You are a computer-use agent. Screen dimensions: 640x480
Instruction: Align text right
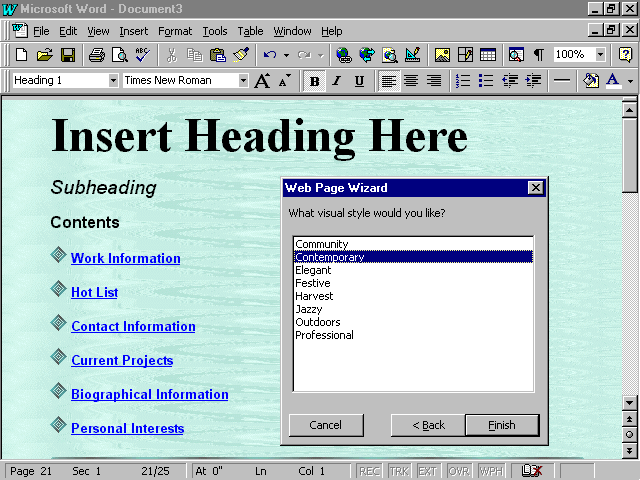(x=434, y=80)
